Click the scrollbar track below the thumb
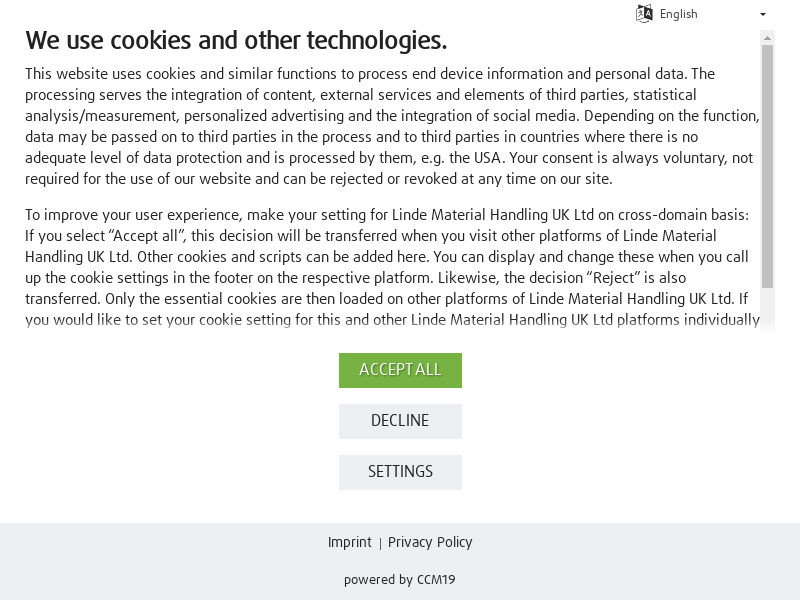Image resolution: width=800 pixels, height=600 pixels. point(768,310)
